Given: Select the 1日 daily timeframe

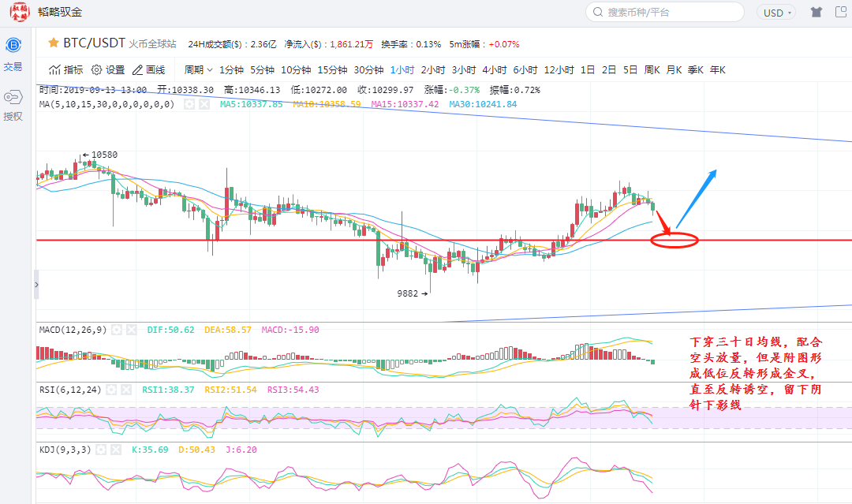Looking at the screenshot, I should coord(588,69).
